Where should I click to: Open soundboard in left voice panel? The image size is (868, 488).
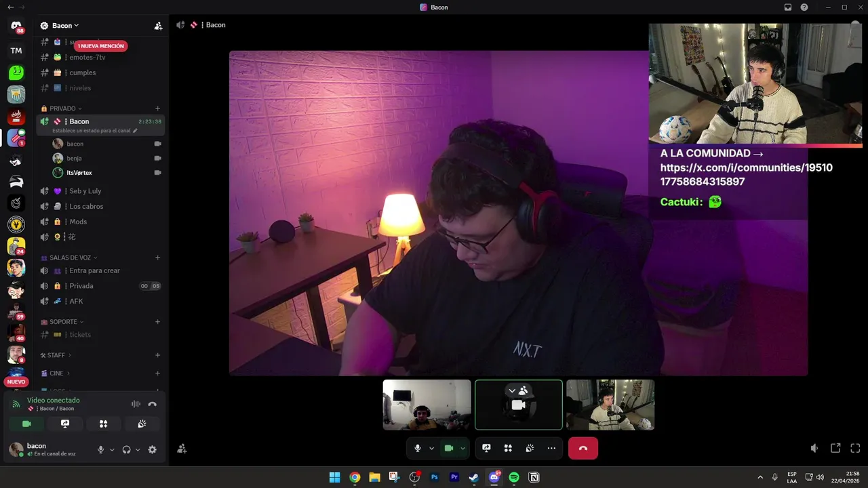tap(142, 424)
